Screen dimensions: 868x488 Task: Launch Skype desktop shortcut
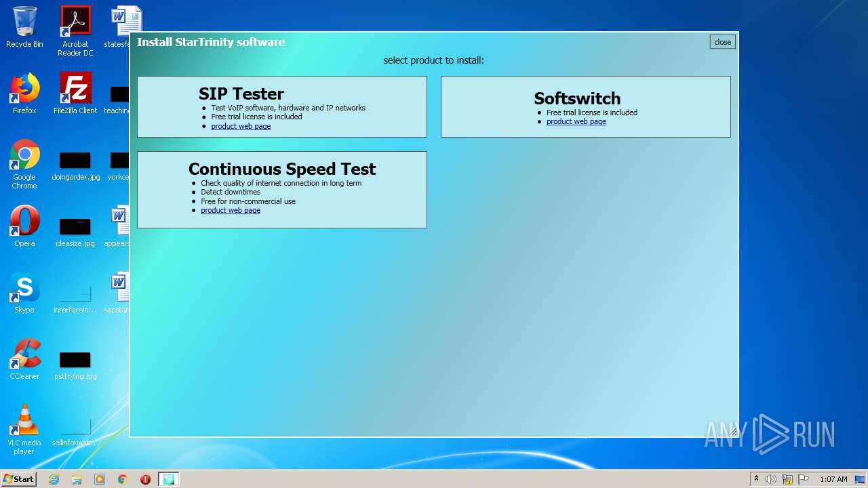tap(24, 293)
